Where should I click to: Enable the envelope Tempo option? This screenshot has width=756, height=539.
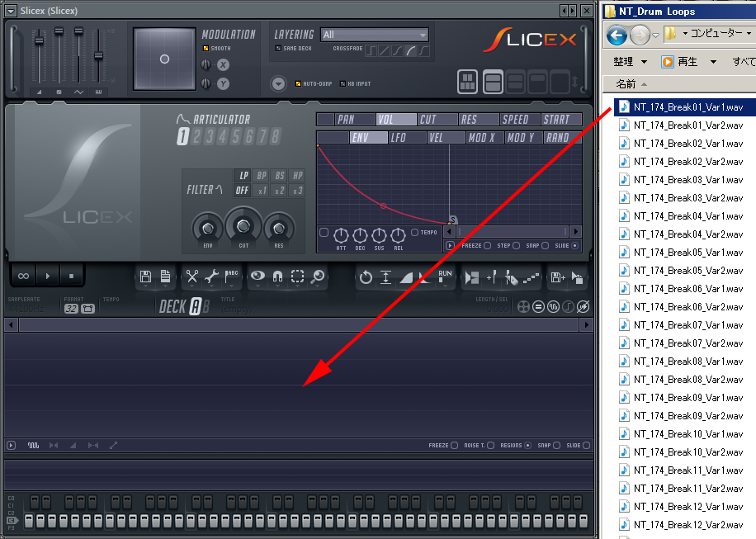(x=414, y=233)
